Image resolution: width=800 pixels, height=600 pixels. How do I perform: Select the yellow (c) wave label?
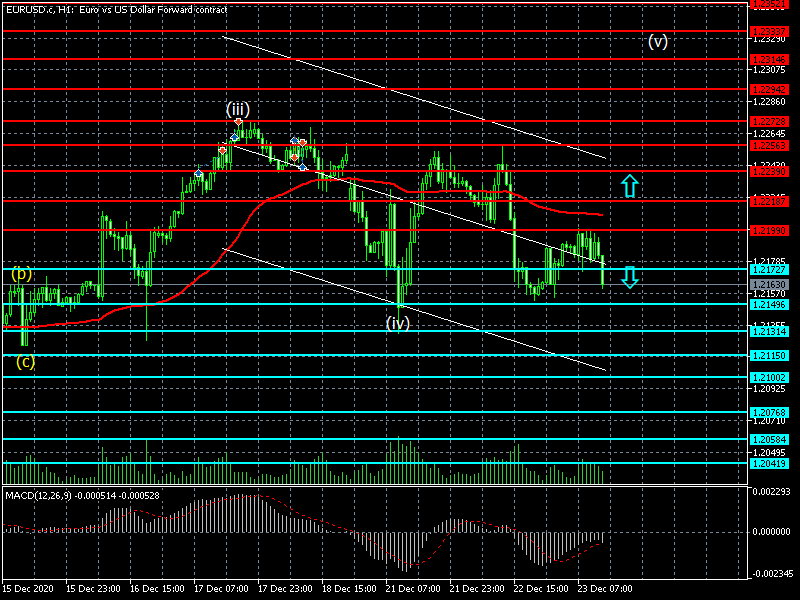click(x=26, y=362)
